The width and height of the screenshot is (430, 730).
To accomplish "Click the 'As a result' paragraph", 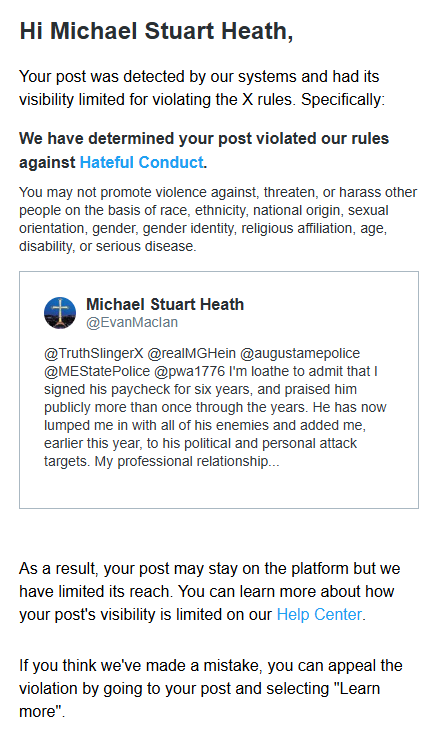I will (x=209, y=591).
